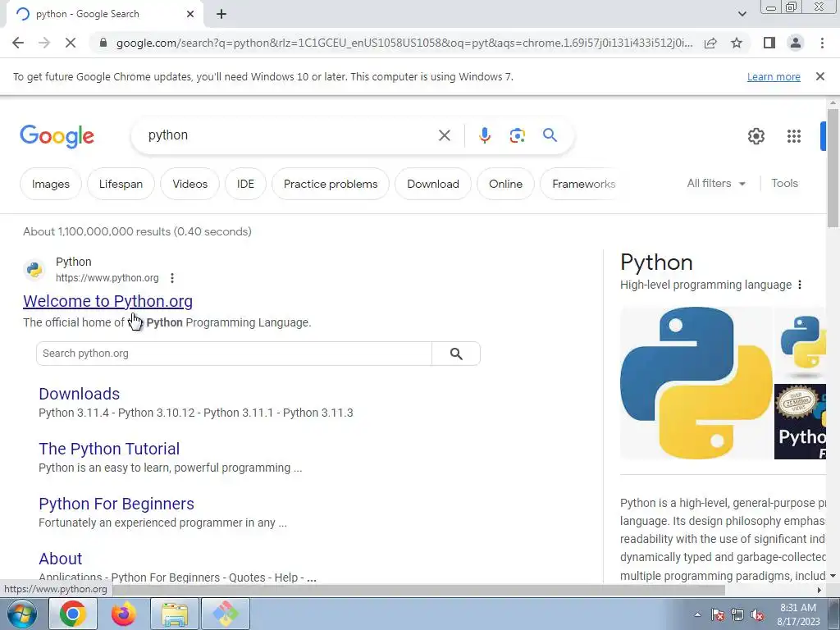Click the Chrome taskbar icon
The width and height of the screenshot is (840, 630).
[73, 614]
